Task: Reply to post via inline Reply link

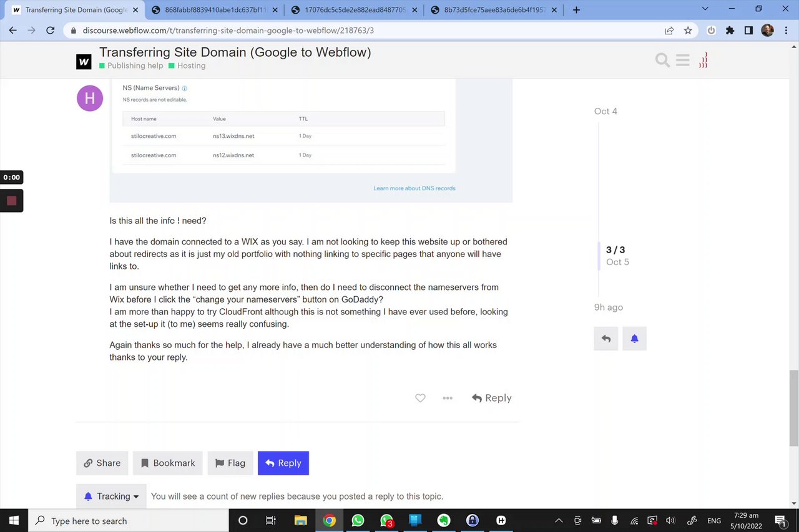Action: (492, 398)
